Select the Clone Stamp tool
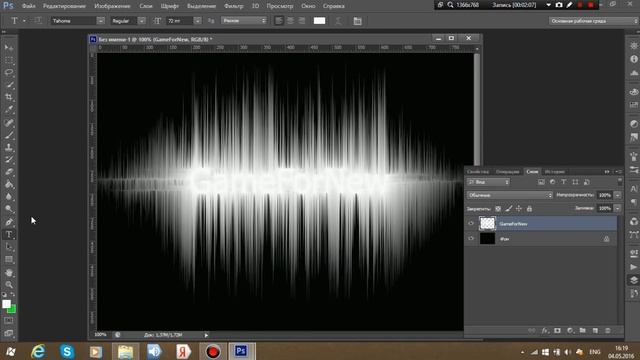The height and width of the screenshot is (360, 640). coord(9,147)
